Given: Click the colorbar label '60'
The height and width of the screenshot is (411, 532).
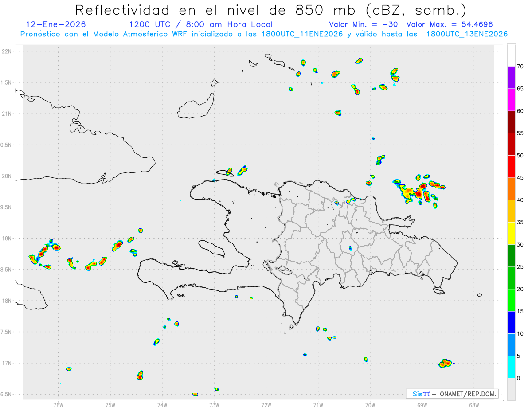Looking at the screenshot, I should [x=520, y=111].
